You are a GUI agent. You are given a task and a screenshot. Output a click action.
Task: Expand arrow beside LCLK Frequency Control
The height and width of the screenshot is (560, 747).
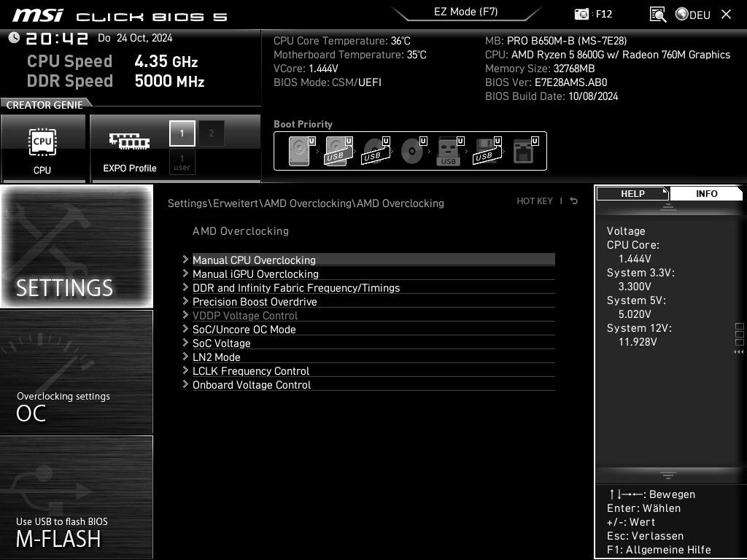tap(185, 370)
